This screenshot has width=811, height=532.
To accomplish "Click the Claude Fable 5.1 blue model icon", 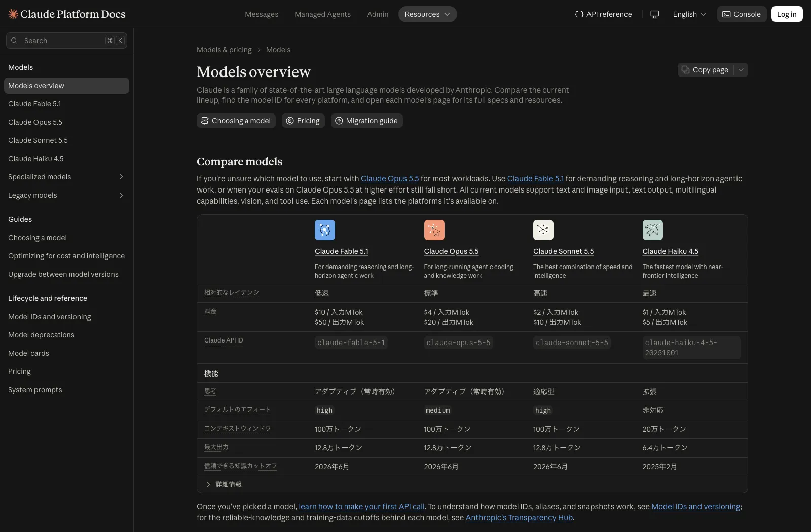I will point(324,230).
